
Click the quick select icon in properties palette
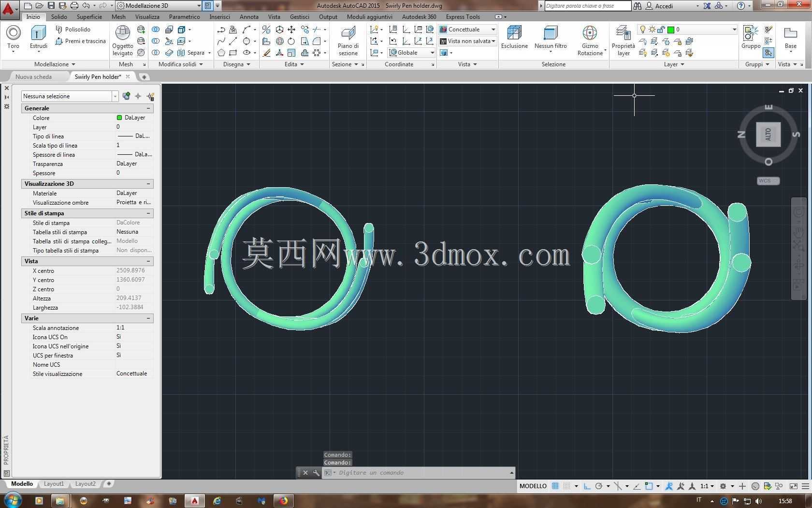[x=150, y=96]
